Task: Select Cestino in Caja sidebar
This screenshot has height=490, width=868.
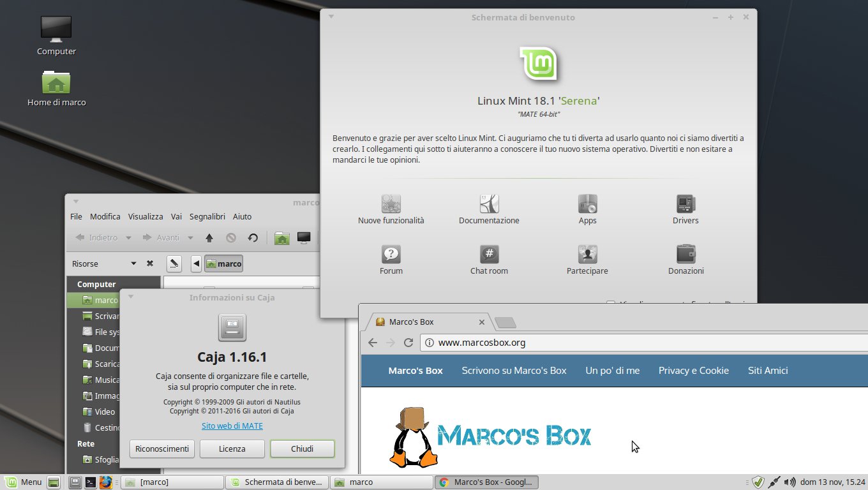Action: [x=101, y=427]
